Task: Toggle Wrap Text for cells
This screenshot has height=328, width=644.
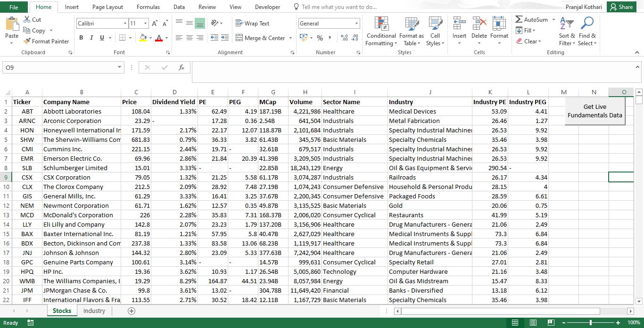Action: pos(252,24)
